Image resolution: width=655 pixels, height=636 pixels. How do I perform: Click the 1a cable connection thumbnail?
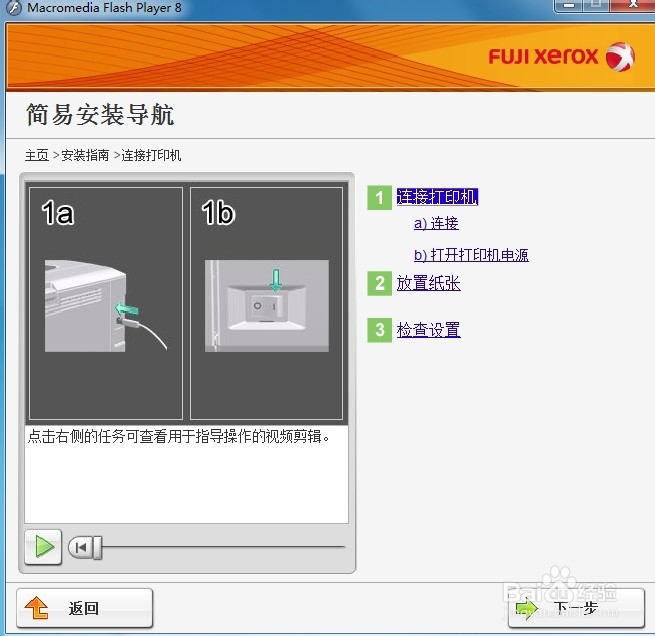(106, 304)
